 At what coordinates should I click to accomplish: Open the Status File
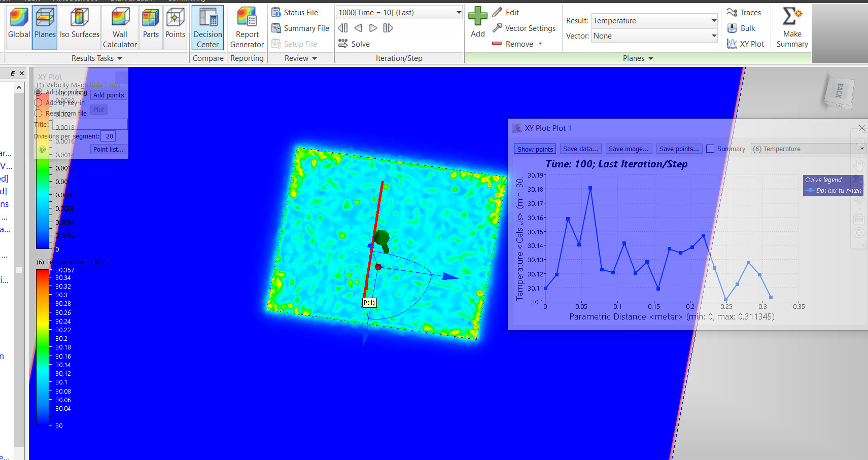pyautogui.click(x=295, y=13)
